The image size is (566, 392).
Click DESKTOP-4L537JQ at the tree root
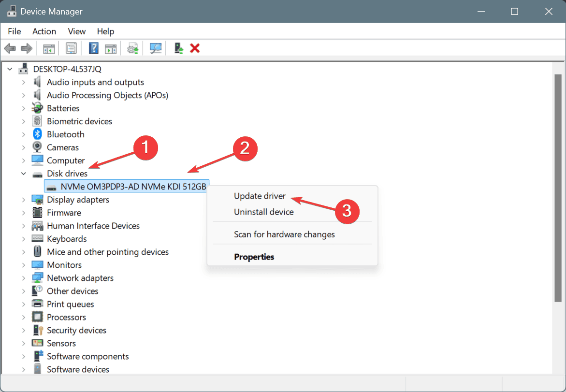point(67,69)
